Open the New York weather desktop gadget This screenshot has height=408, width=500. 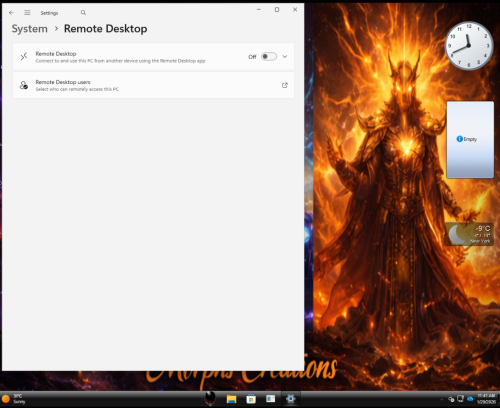[x=469, y=234]
